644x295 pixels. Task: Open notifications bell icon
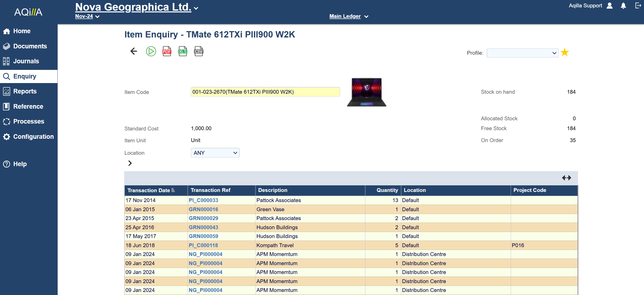click(x=623, y=6)
